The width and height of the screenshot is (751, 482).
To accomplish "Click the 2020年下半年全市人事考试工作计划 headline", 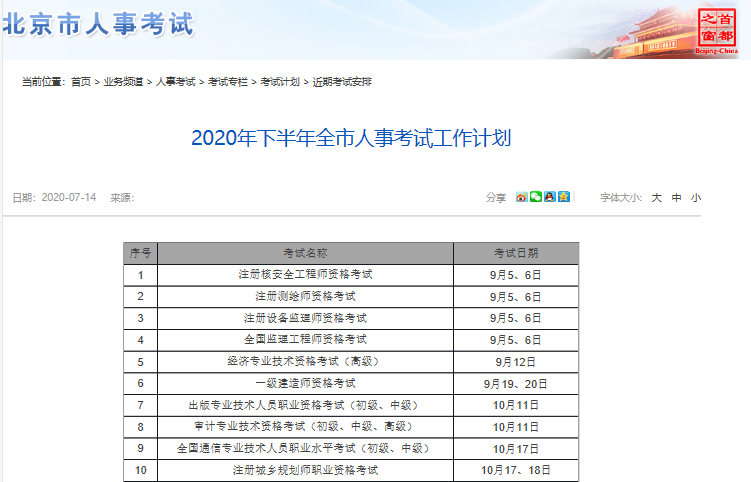I will pos(351,138).
